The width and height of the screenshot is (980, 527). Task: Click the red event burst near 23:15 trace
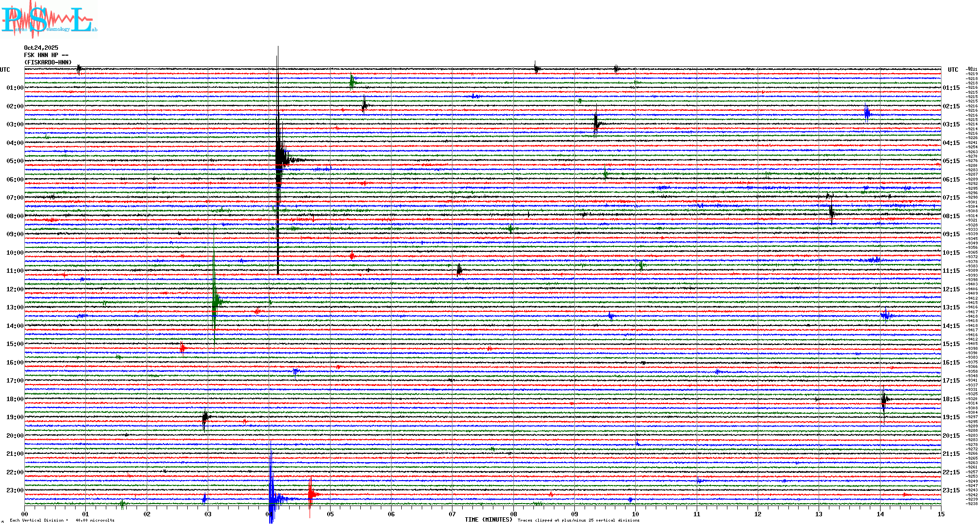[311, 494]
